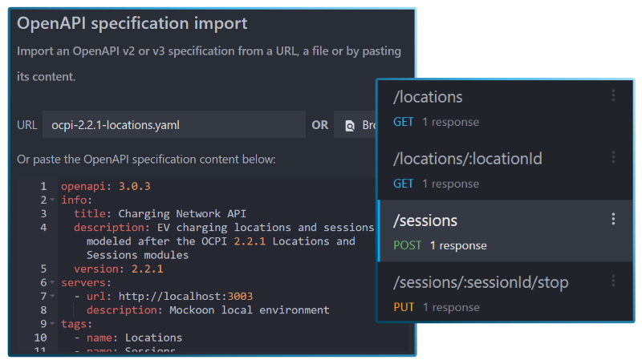This screenshot has height=364, width=642.
Task: Collapse the url entry at line 7
Action: 52,296
